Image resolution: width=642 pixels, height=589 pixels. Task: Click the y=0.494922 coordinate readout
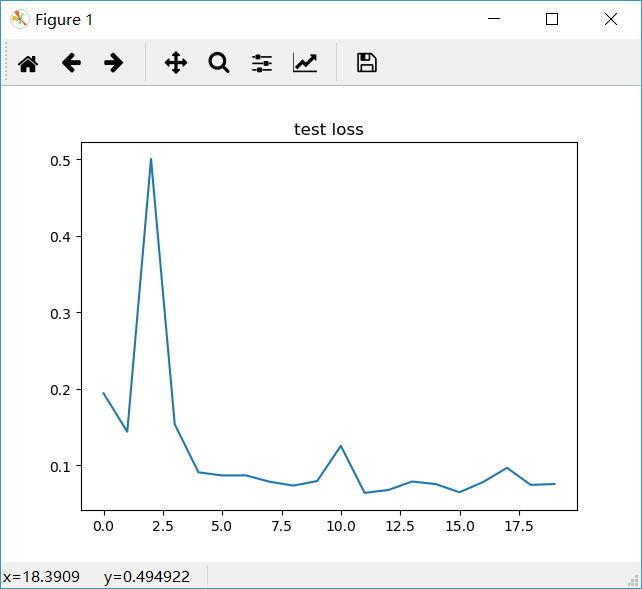click(147, 577)
